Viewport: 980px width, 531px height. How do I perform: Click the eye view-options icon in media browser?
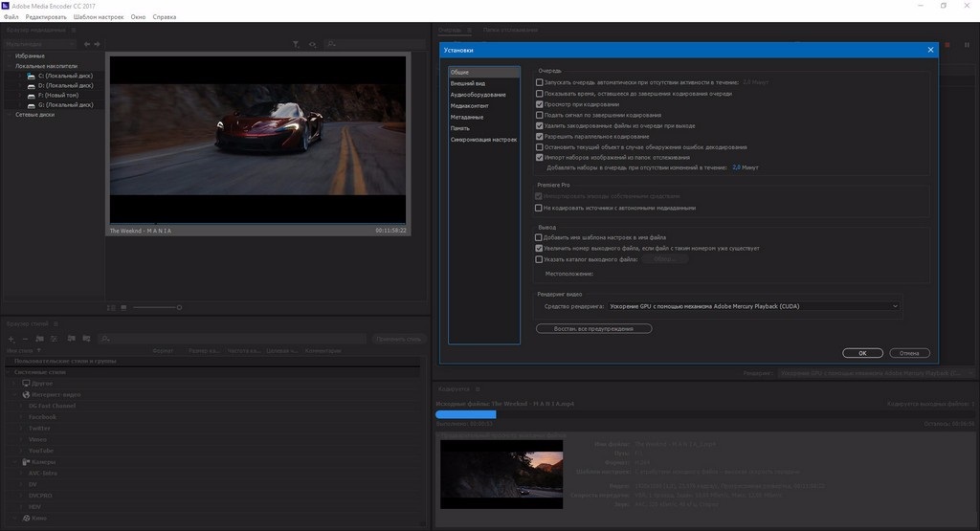pyautogui.click(x=312, y=44)
